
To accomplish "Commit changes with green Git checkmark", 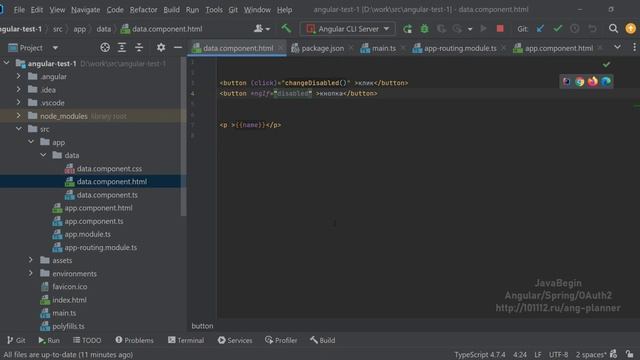I will (x=558, y=29).
